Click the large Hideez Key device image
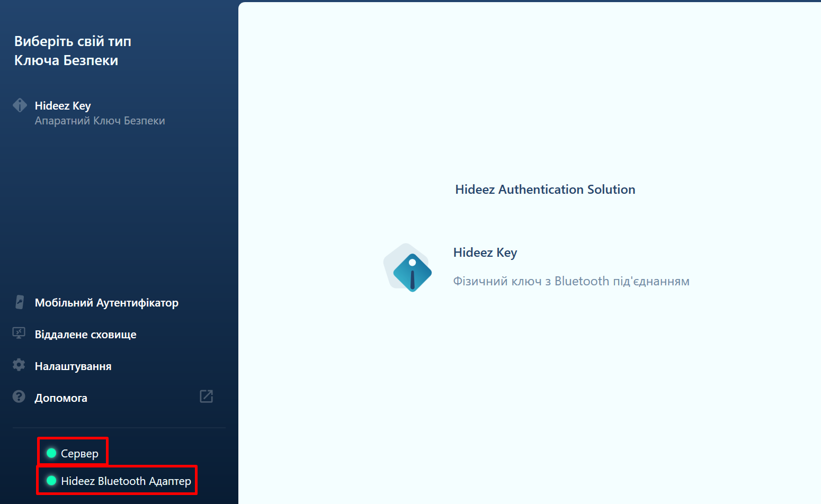821x504 pixels. (408, 268)
